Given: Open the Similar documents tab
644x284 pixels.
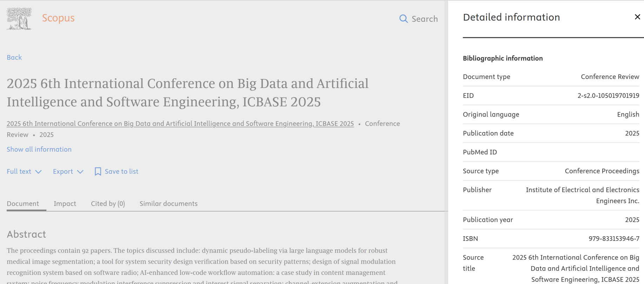Looking at the screenshot, I should point(168,204).
